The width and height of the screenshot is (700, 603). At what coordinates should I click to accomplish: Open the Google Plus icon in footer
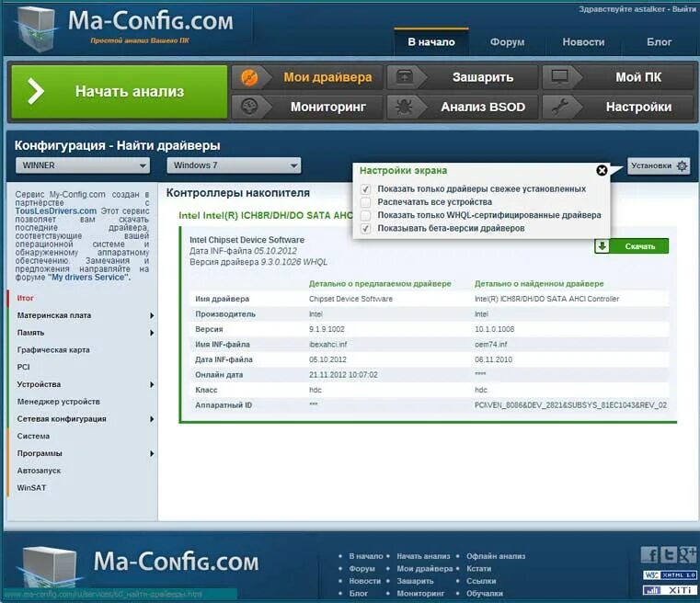pyautogui.click(x=687, y=554)
